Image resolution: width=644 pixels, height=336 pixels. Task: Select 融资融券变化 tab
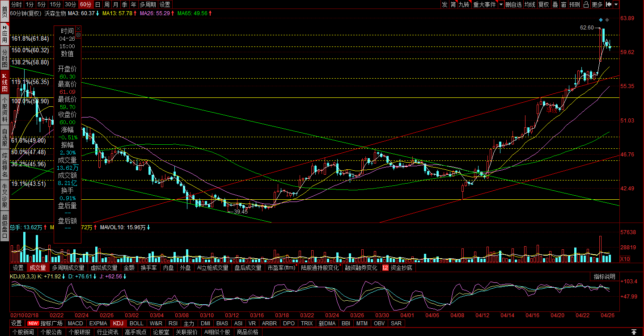(361, 268)
